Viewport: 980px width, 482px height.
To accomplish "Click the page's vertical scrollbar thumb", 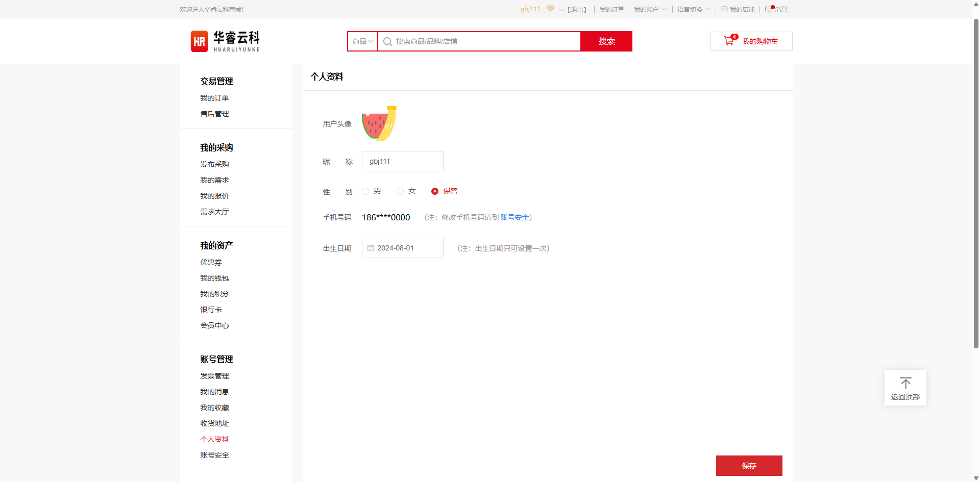I will [976, 184].
